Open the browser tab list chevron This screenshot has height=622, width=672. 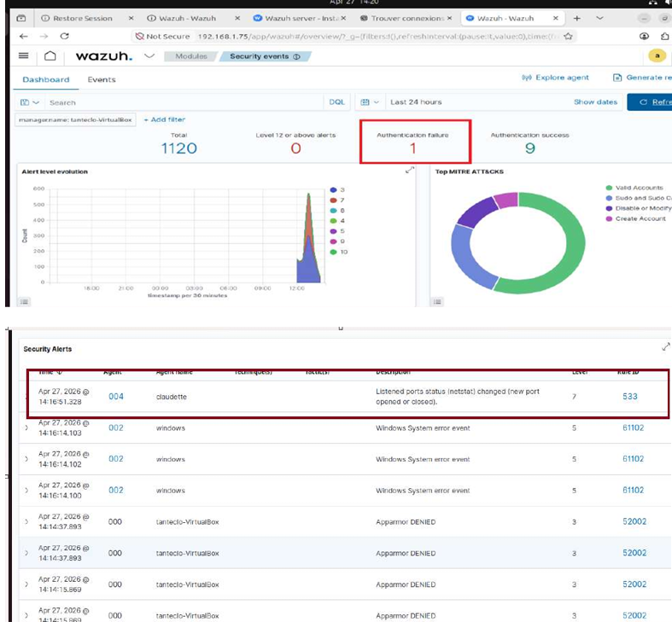599,18
